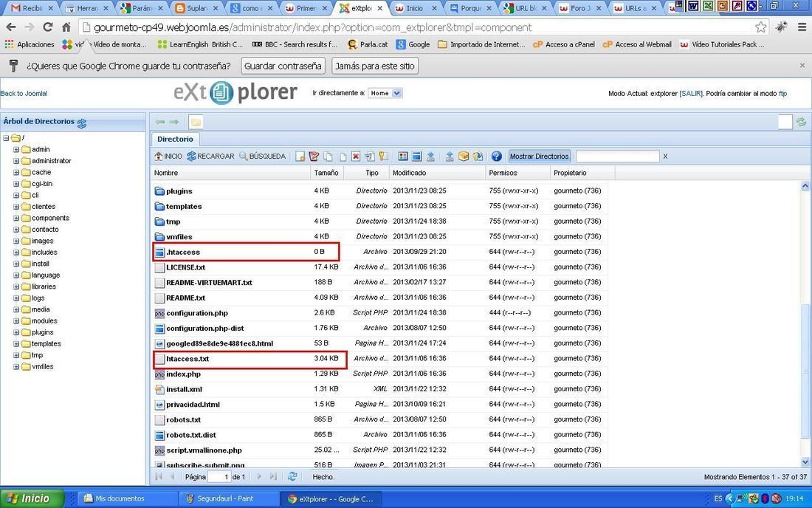Click the folder icon beside the green arrows

pyautogui.click(x=196, y=122)
